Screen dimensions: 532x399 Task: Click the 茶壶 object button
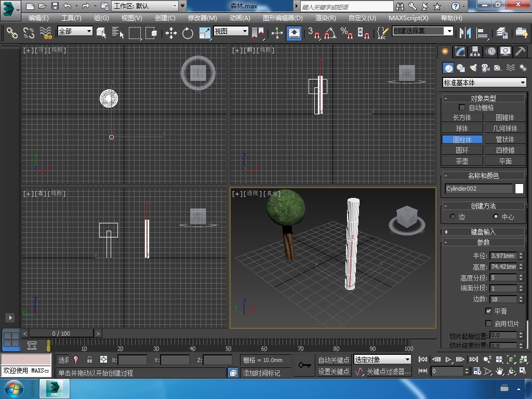click(x=462, y=161)
